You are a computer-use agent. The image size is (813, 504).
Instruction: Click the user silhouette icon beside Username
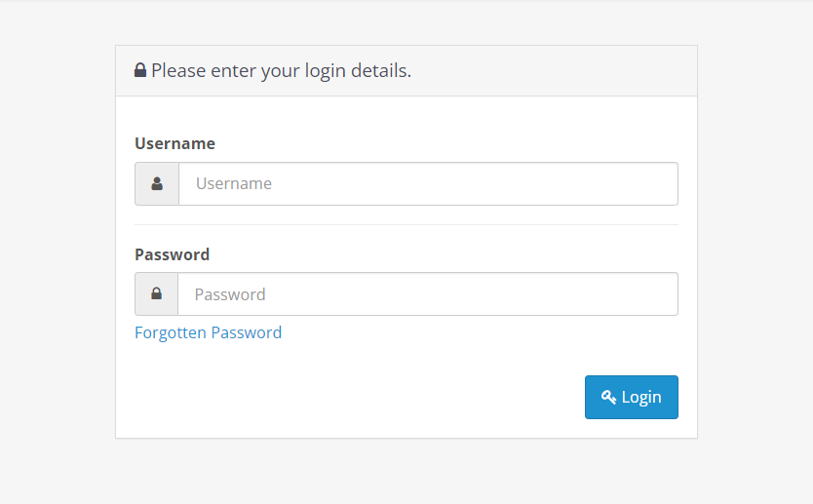point(157,183)
